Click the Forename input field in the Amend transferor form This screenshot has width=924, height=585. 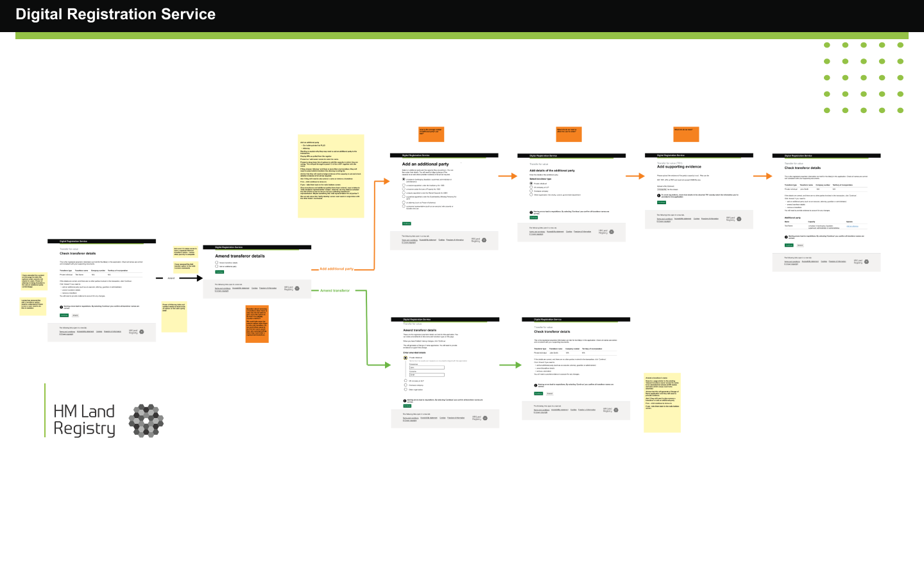[427, 367]
